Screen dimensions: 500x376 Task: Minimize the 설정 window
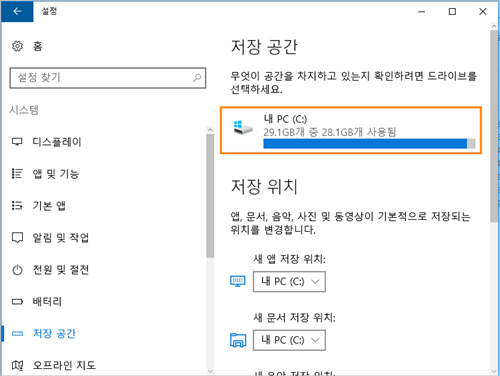tap(422, 11)
